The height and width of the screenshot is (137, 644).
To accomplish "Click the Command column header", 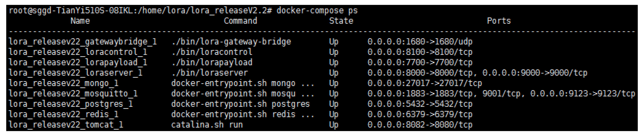I will [240, 21].
